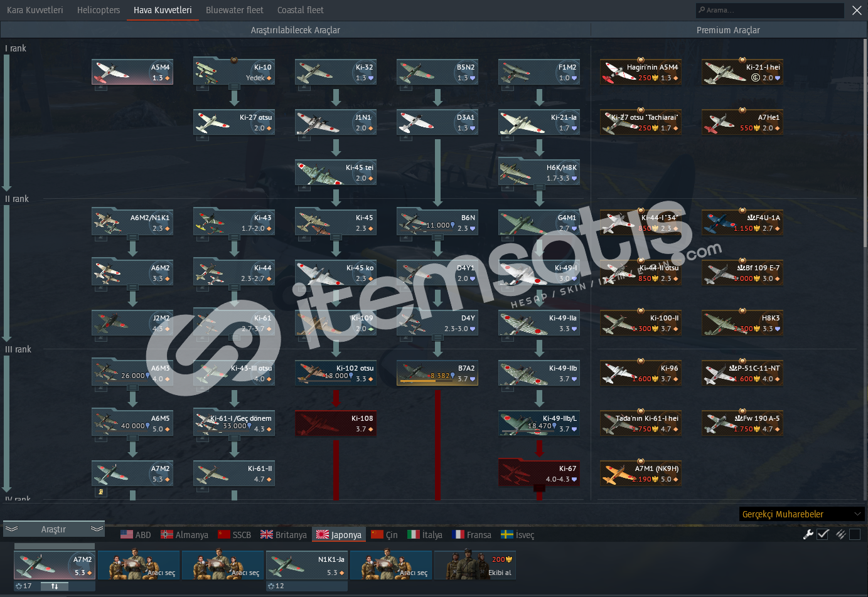Select the A7M2 crew slot

[55, 565]
